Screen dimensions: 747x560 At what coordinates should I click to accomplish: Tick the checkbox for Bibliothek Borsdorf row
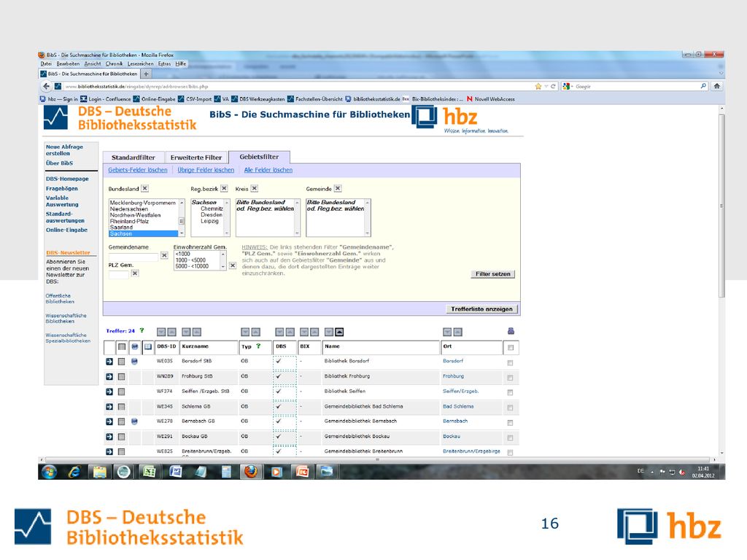click(510, 363)
